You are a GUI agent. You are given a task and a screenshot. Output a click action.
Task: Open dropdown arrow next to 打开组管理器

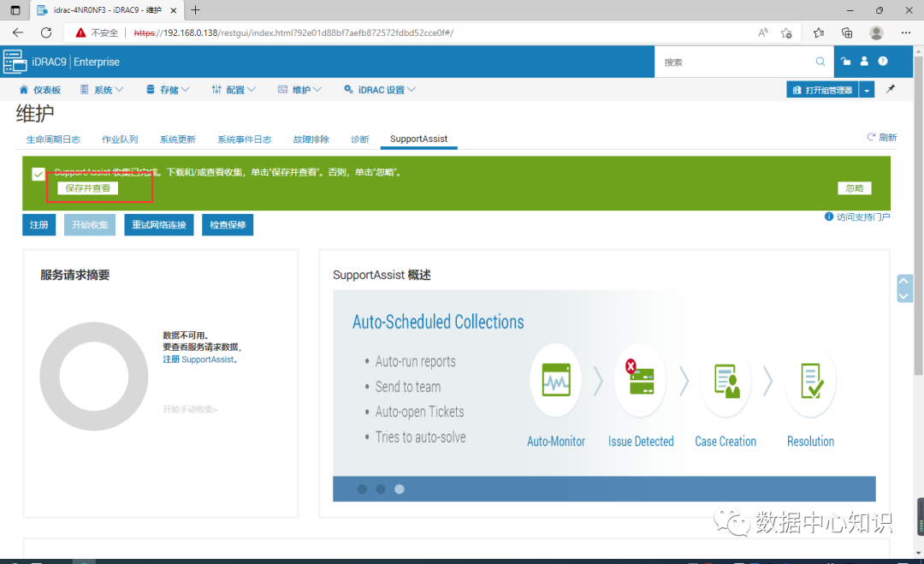tap(867, 90)
